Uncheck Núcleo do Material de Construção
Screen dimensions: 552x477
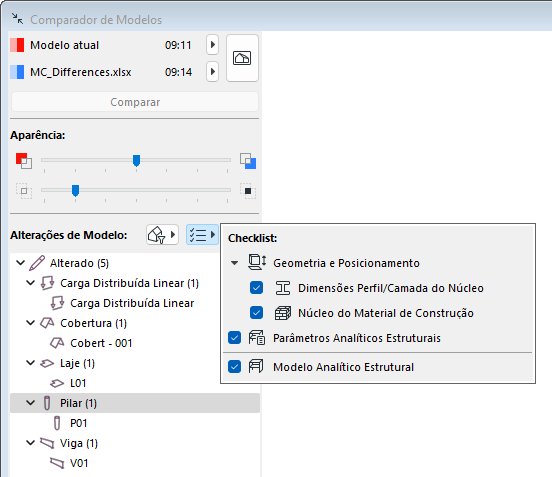256,313
